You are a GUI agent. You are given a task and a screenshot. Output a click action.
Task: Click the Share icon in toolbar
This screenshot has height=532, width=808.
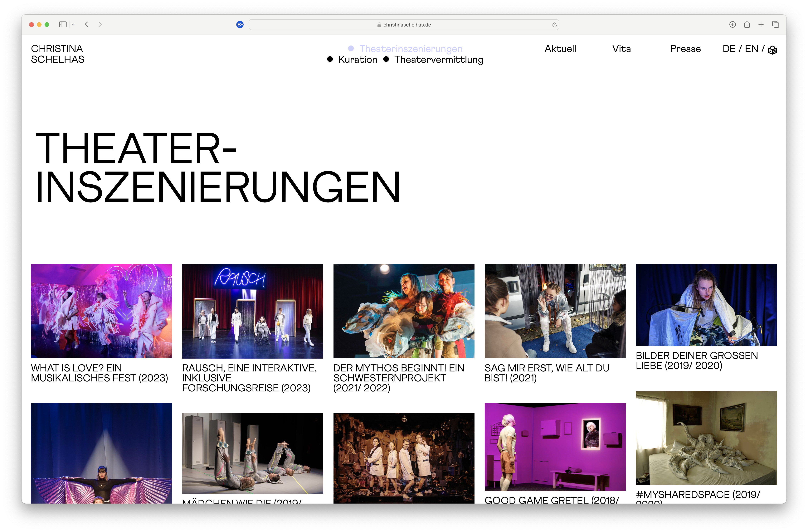[x=747, y=24]
